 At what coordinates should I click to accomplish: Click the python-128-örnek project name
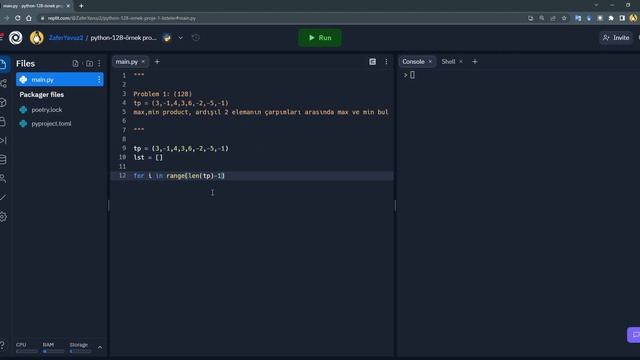coord(123,38)
